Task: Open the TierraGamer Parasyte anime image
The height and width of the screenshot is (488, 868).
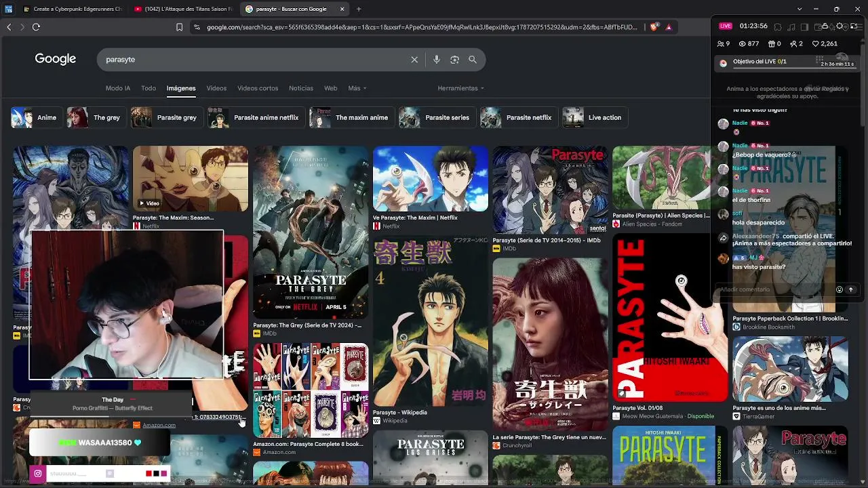Action: click(x=790, y=369)
